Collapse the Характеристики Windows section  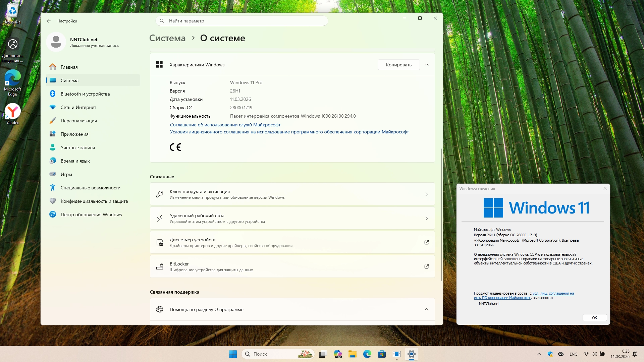point(427,65)
